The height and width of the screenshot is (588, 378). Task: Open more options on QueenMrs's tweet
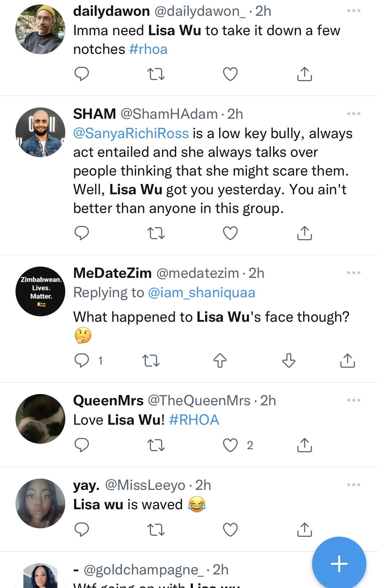(353, 400)
